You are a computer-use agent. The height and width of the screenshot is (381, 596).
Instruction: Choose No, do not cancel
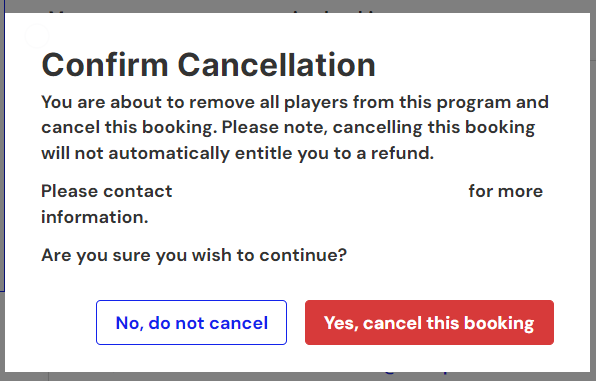(191, 322)
